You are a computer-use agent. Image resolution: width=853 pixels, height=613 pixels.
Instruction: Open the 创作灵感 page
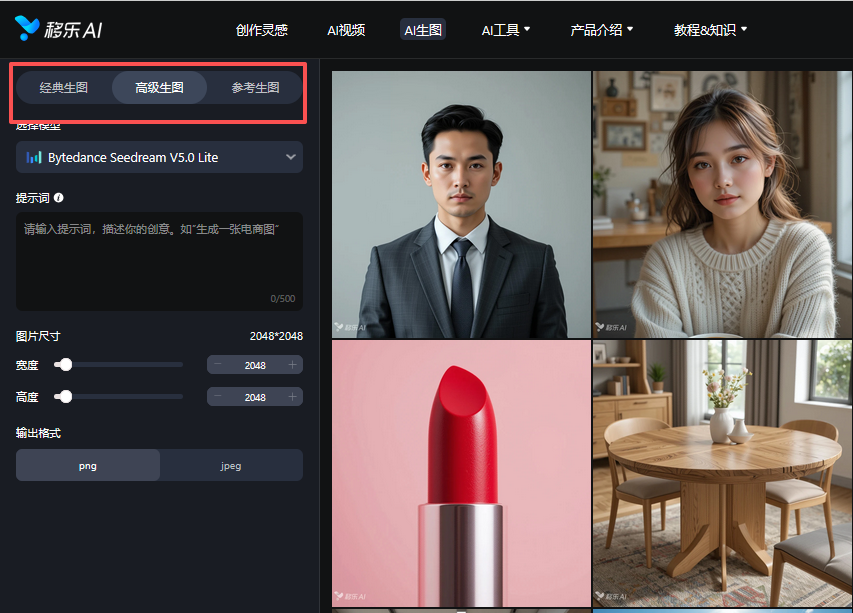click(x=262, y=30)
